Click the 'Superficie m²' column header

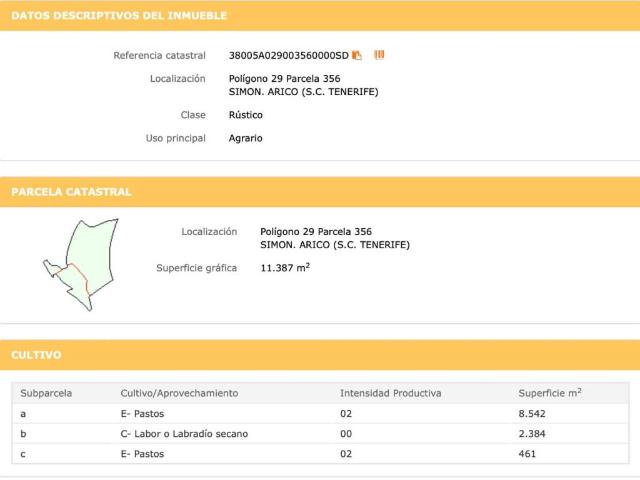pos(550,393)
